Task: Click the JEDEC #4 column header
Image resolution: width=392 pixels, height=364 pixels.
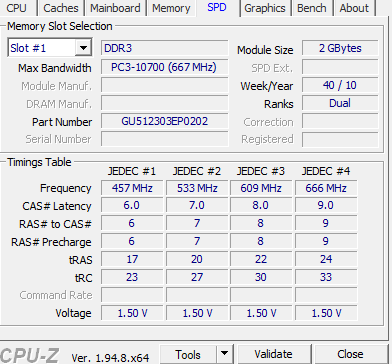Action: tap(326, 171)
